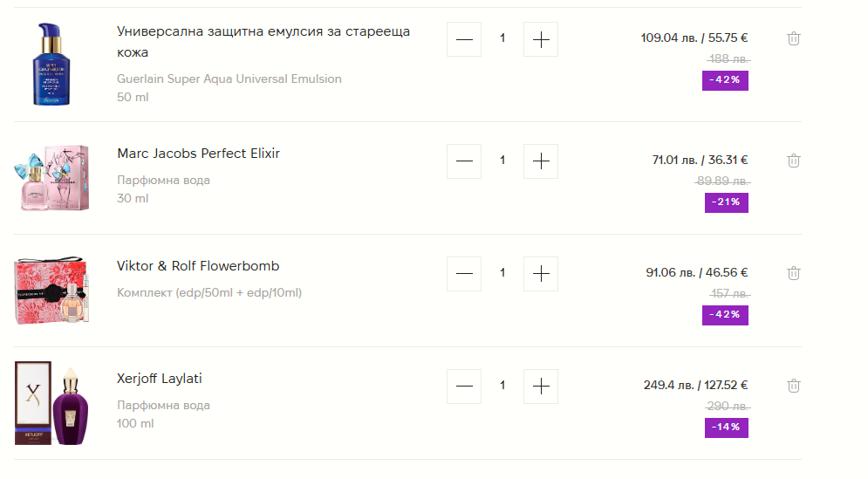The image size is (868, 479).
Task: Decrease Xerjoff Laylati quantity
Action: click(x=464, y=387)
